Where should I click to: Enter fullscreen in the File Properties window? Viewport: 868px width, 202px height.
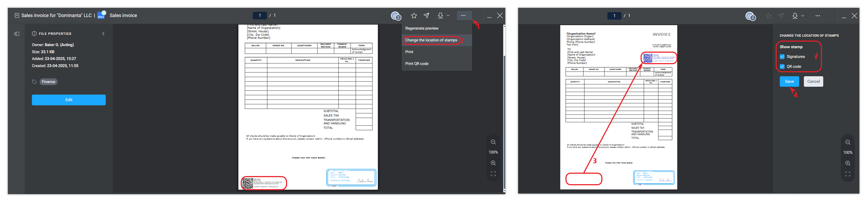coord(493,174)
